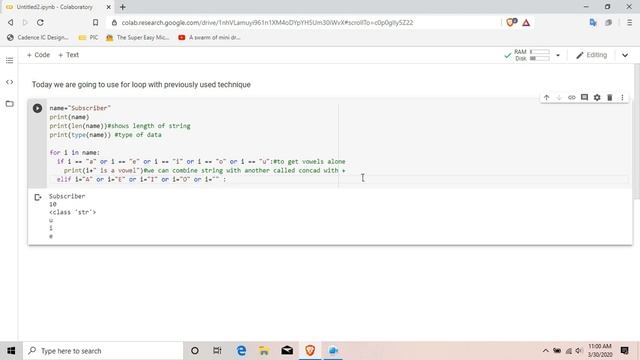The height and width of the screenshot is (360, 640).
Task: Show hidden system tray icons
Action: click(545, 351)
